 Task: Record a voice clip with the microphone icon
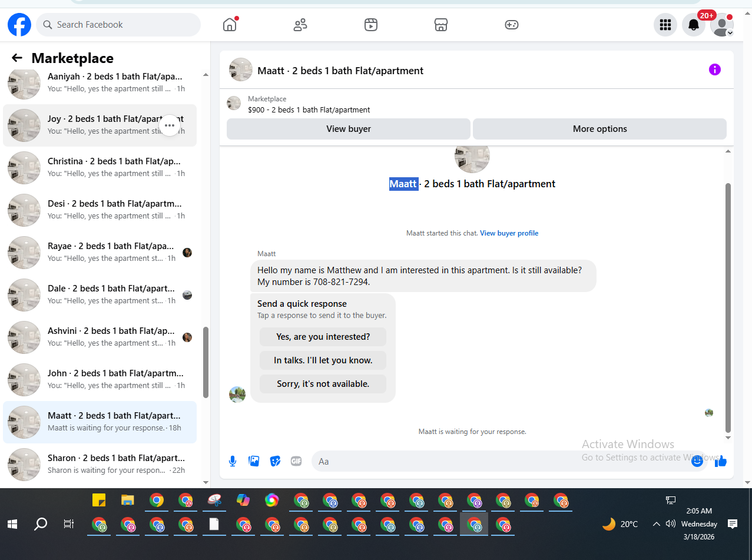click(x=233, y=461)
